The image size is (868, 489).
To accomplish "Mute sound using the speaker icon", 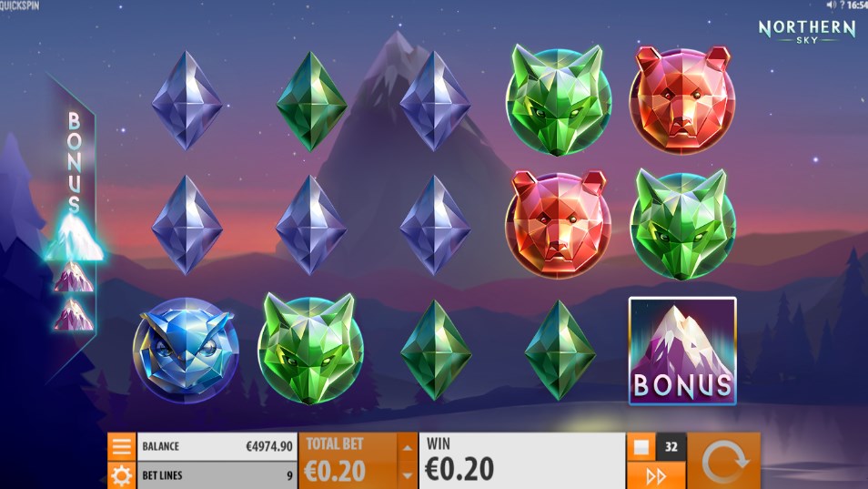I will 831,5.
